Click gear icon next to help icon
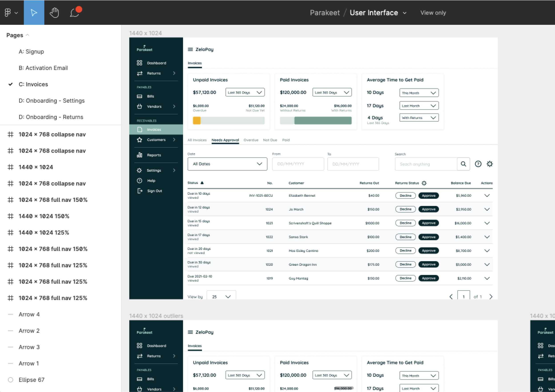The height and width of the screenshot is (392, 555). click(x=490, y=164)
